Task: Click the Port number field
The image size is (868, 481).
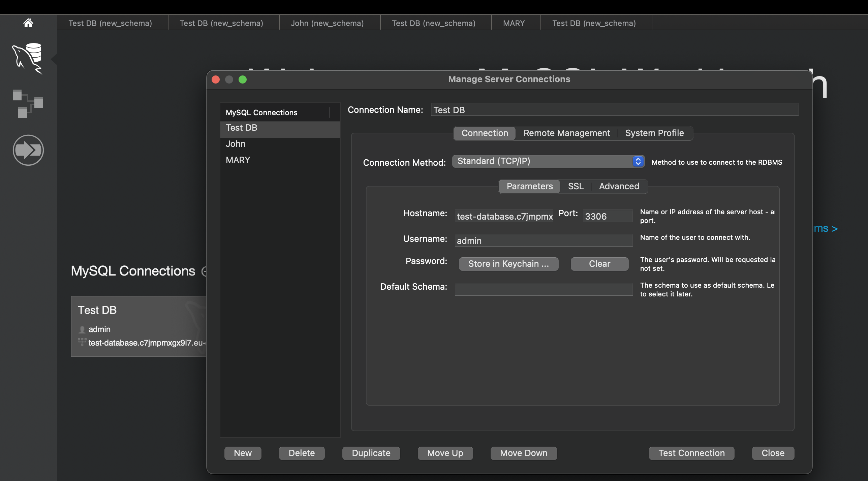Action: pyautogui.click(x=607, y=216)
